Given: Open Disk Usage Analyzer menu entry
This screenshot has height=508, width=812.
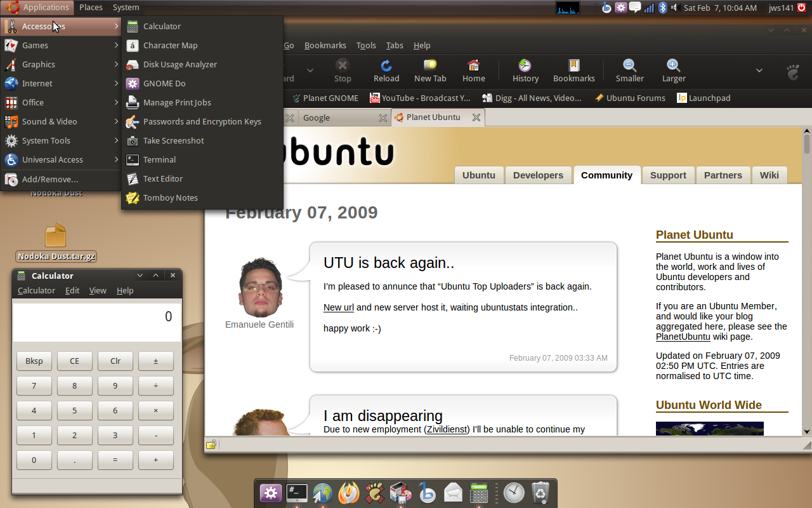Looking at the screenshot, I should point(202,64).
